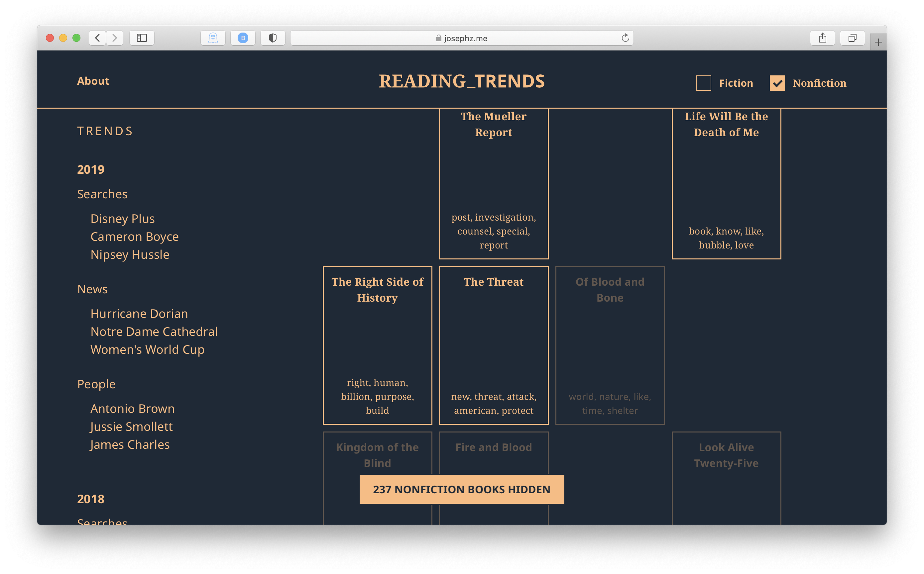Open the About link
This screenshot has height=574, width=924.
93,81
